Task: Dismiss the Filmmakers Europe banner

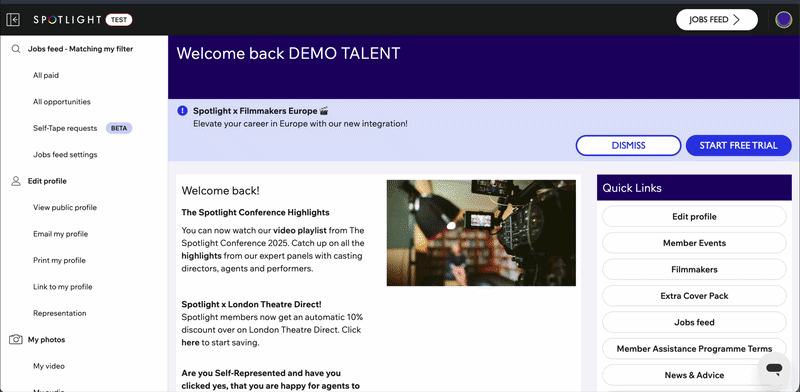Action: tap(628, 145)
